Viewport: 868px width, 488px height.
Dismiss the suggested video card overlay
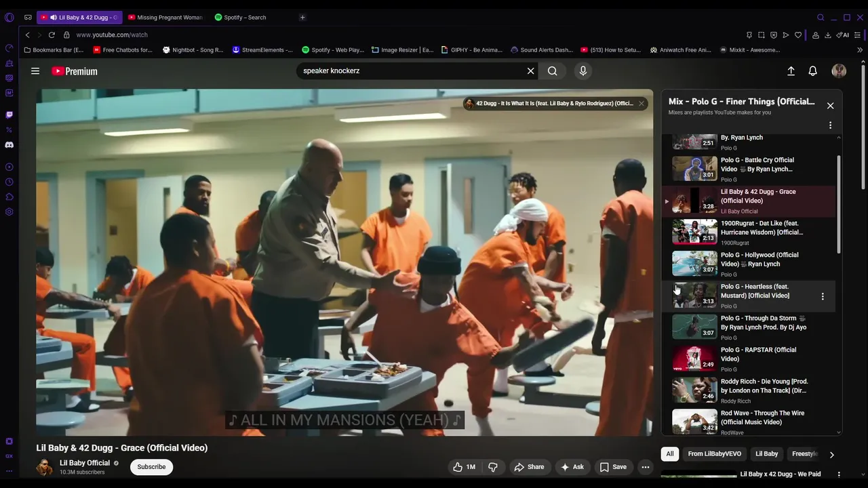642,104
